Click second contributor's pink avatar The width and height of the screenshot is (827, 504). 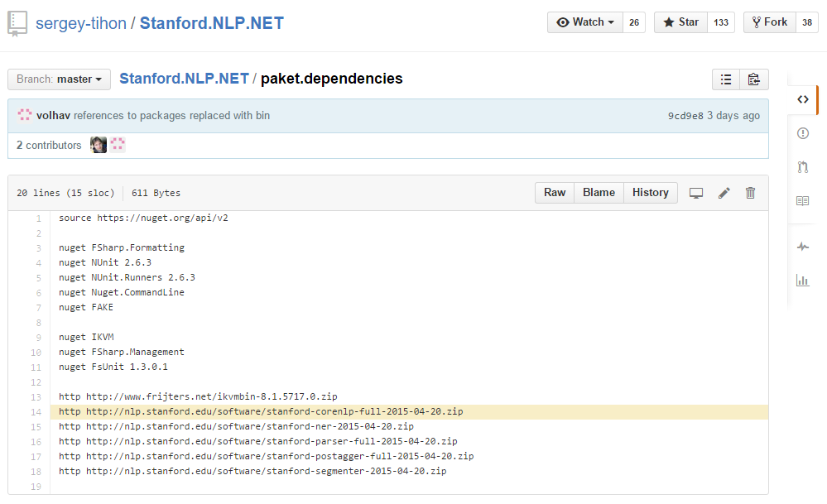[118, 145]
